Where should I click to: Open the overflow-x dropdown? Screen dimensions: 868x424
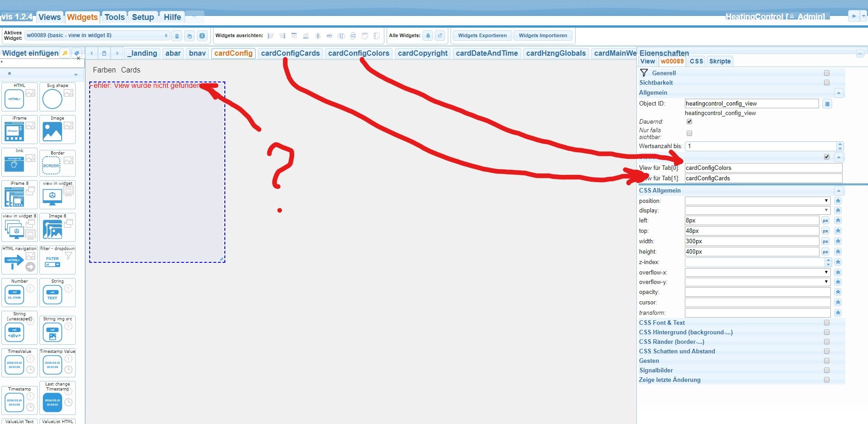point(757,272)
